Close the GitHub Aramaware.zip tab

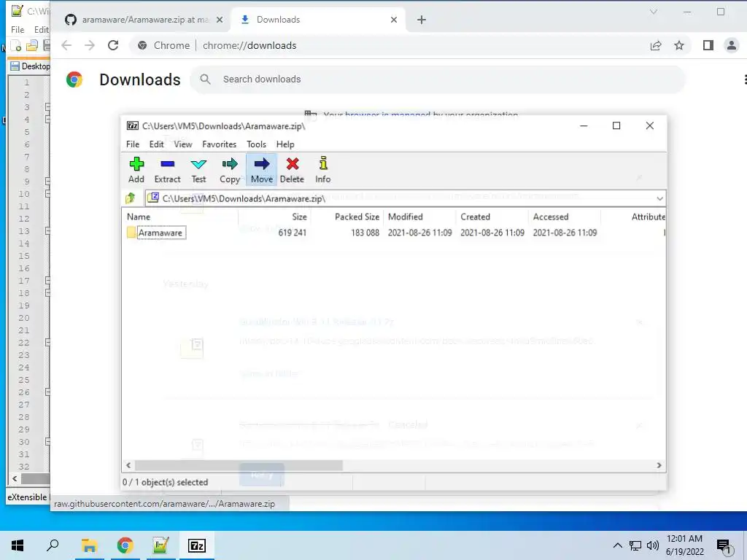pyautogui.click(x=219, y=20)
